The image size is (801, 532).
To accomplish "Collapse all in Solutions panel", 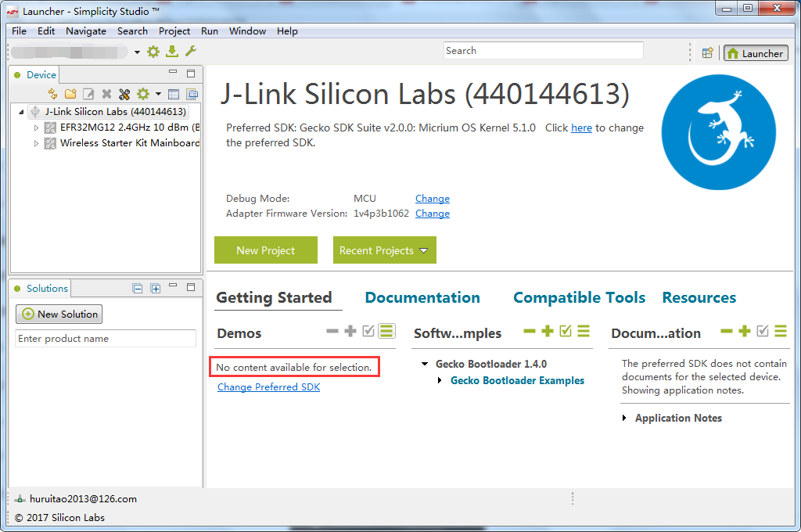I will (x=138, y=289).
